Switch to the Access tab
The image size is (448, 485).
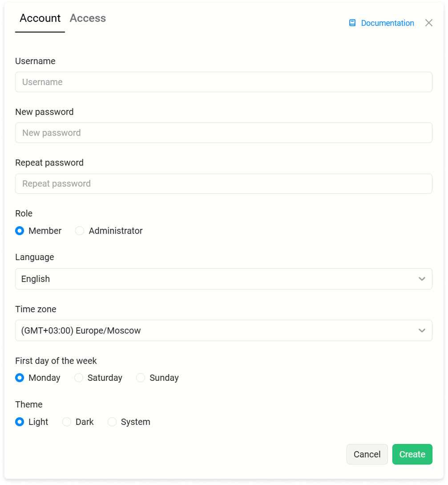point(88,18)
